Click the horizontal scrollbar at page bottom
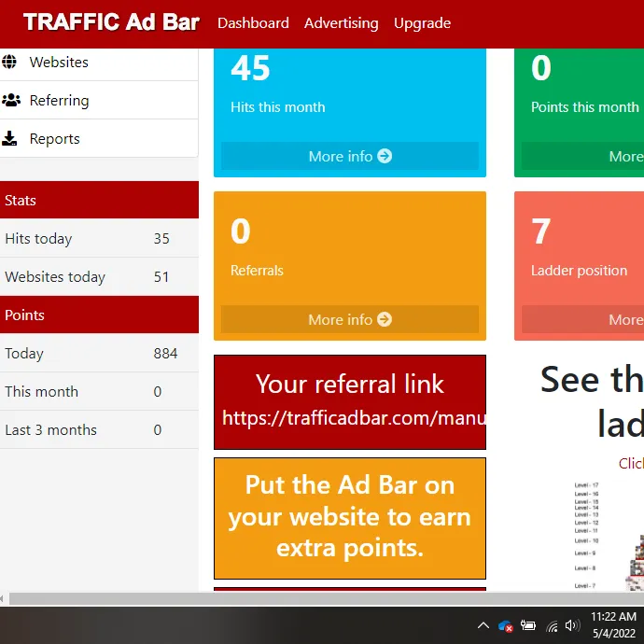This screenshot has height=644, width=644. tap(326, 598)
